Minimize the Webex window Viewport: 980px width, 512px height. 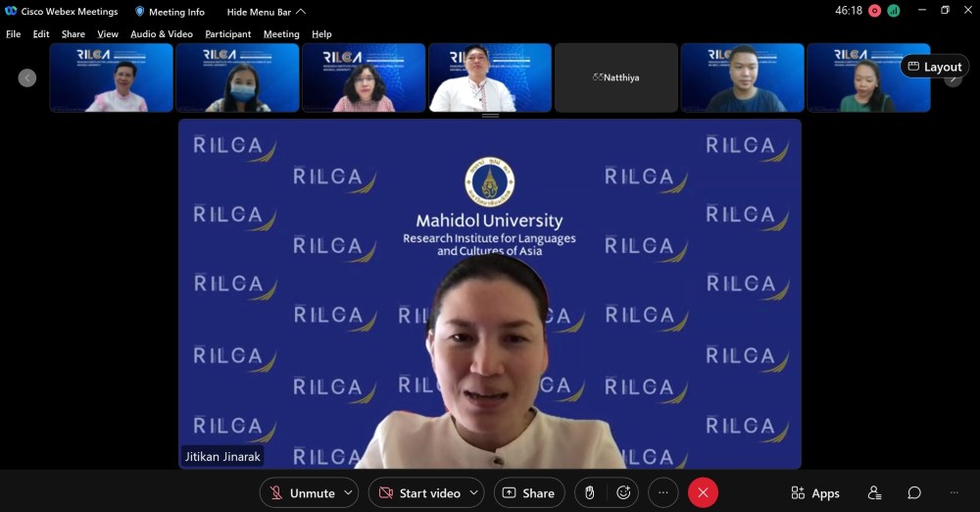click(x=922, y=10)
